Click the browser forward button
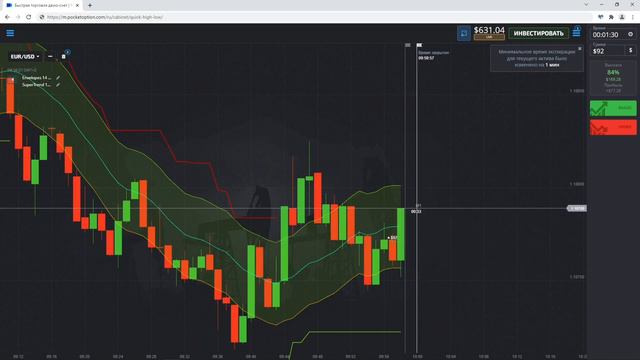 pos(18,17)
